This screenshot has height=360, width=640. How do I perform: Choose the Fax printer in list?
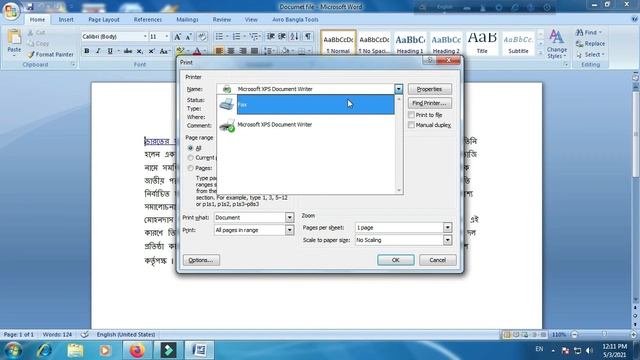coord(306,104)
